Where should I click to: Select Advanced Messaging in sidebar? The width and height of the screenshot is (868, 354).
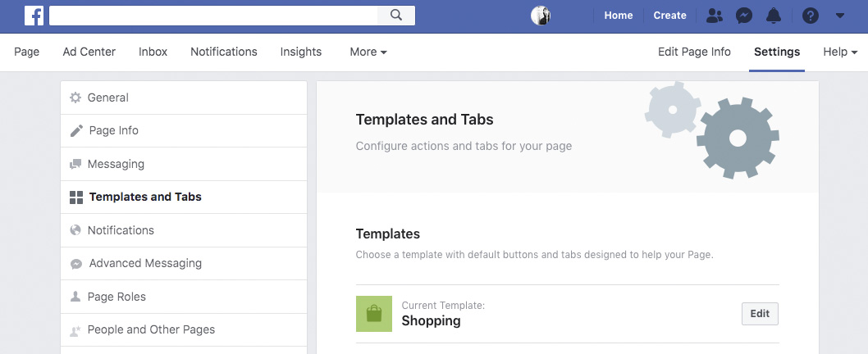184,264
